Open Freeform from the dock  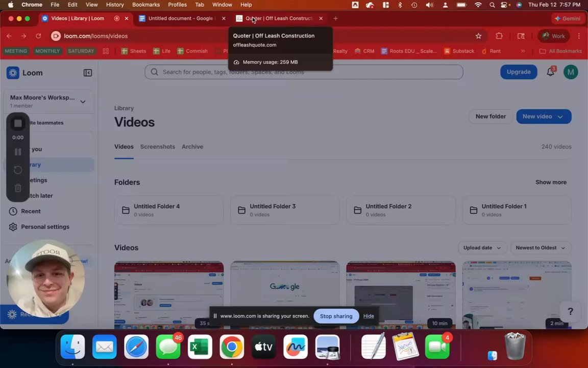tap(296, 347)
